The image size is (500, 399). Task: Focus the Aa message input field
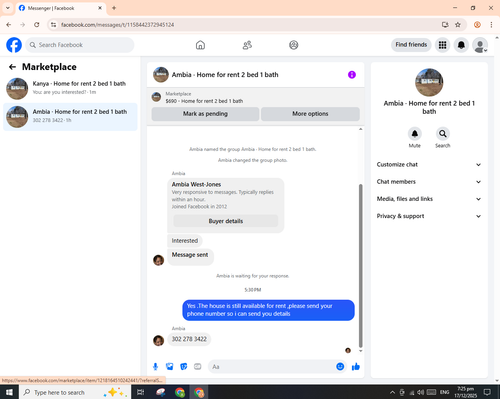(272, 367)
